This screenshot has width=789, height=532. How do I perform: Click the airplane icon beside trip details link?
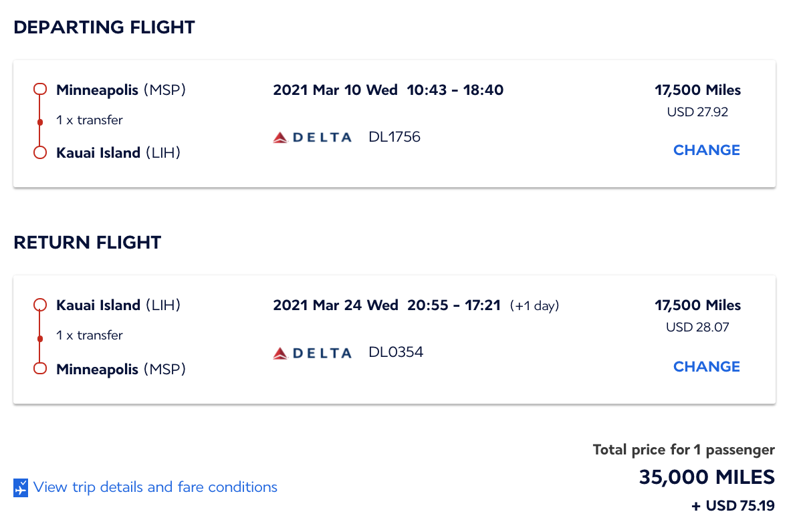[x=22, y=487]
